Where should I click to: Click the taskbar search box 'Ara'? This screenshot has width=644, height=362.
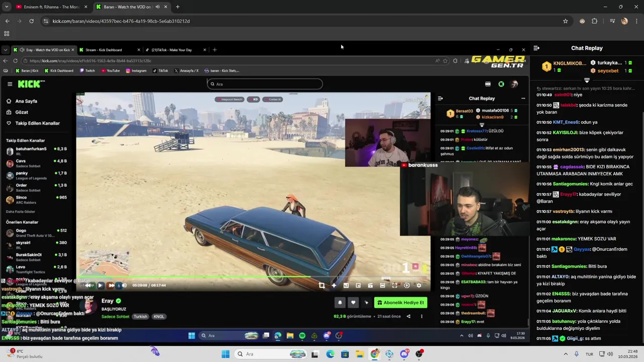pyautogui.click(x=271, y=354)
